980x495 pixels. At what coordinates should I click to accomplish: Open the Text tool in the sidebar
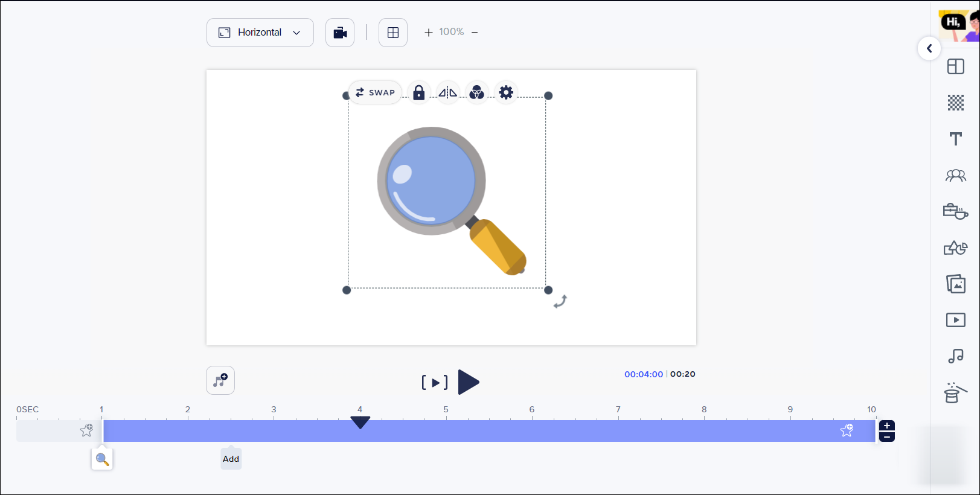pyautogui.click(x=955, y=139)
